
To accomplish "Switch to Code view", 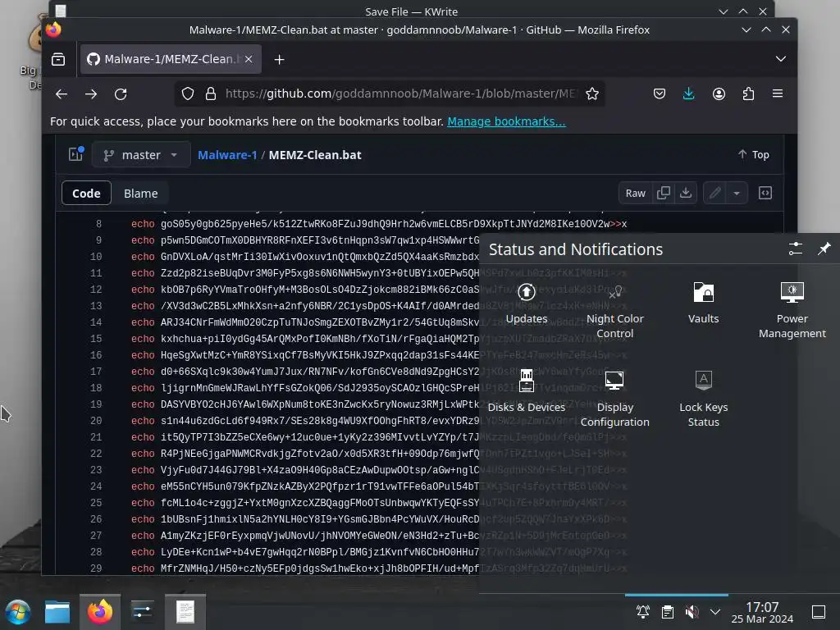I will [x=86, y=194].
